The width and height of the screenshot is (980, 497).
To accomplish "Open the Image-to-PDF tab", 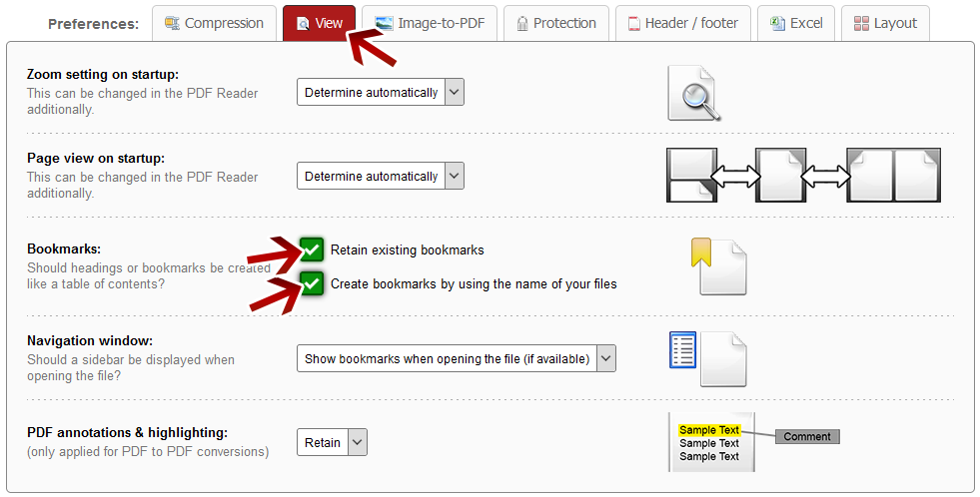I will [430, 23].
